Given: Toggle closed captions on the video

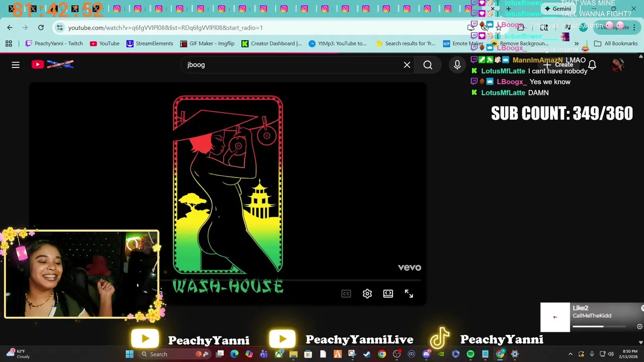Looking at the screenshot, I should pyautogui.click(x=346, y=294).
